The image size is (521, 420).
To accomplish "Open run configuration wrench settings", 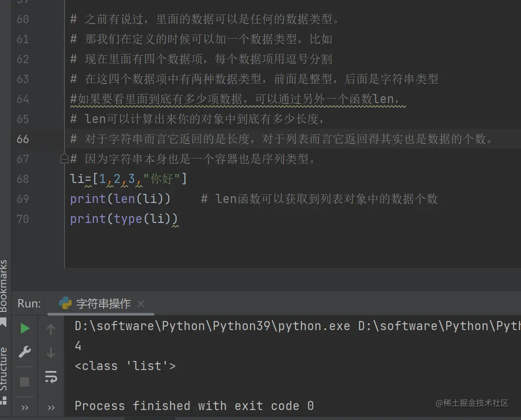I will click(25, 352).
